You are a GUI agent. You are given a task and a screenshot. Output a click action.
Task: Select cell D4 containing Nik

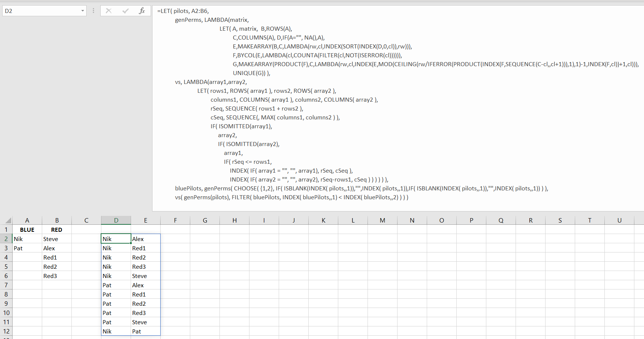click(116, 257)
